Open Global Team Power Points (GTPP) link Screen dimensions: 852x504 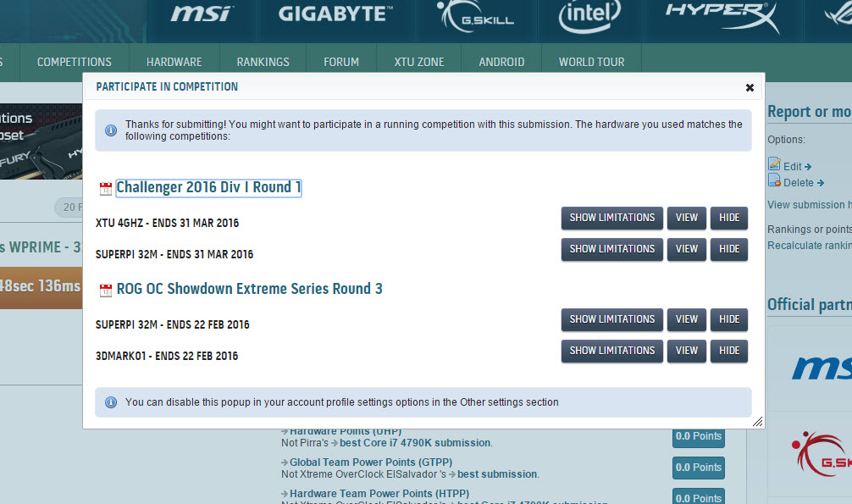[371, 462]
